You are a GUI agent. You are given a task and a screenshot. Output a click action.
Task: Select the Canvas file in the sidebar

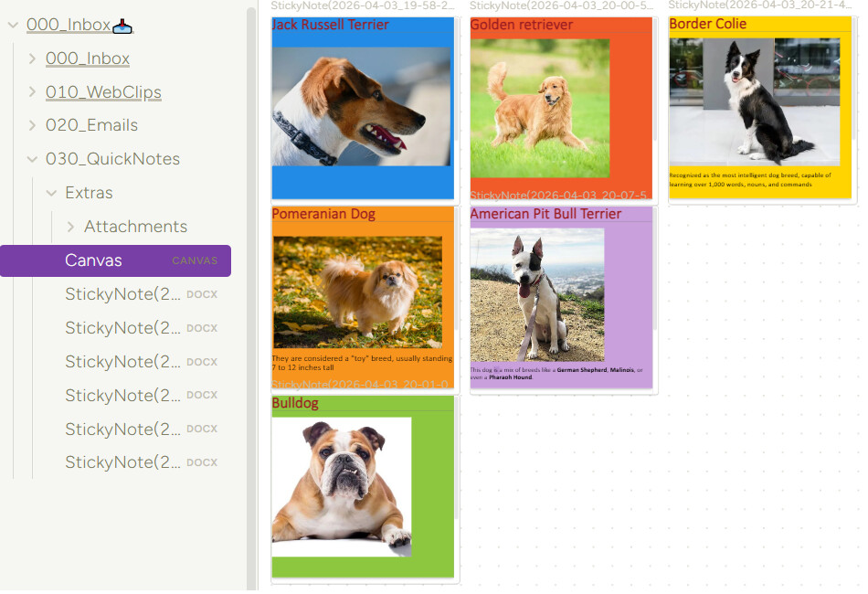pyautogui.click(x=93, y=260)
